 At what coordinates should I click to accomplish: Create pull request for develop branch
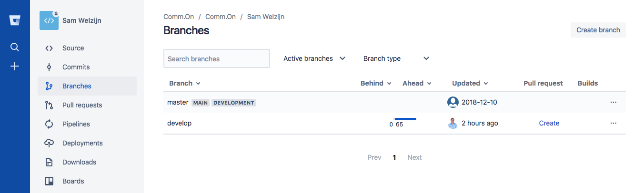click(x=549, y=123)
